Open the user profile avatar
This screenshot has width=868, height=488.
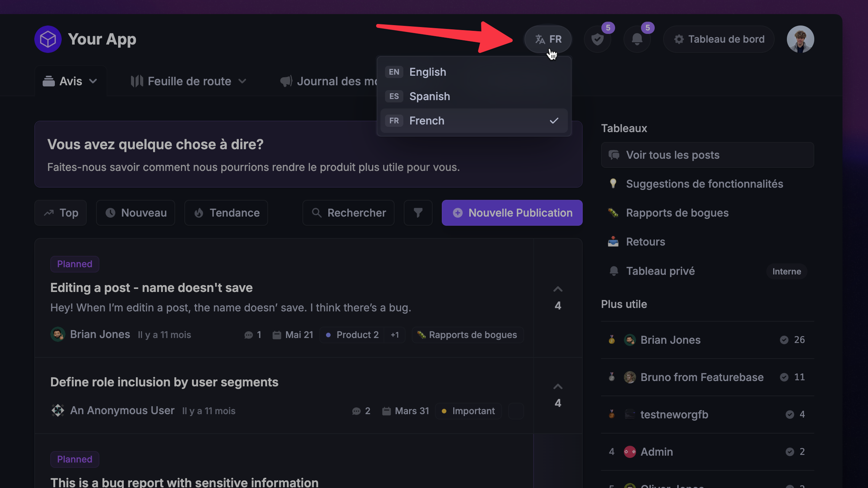(x=800, y=39)
